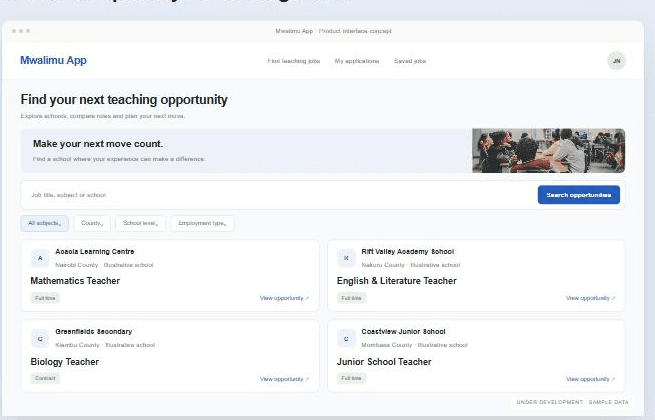Click the Full time tag on Junior School Teacher
Viewport: 655px width, 420px height.
(x=351, y=378)
